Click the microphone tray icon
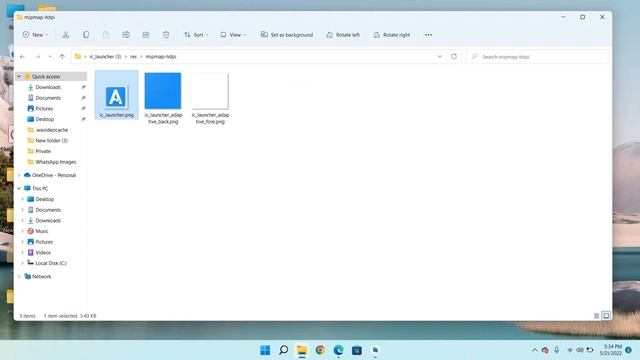Image resolution: width=640 pixels, height=360 pixels. tap(556, 350)
